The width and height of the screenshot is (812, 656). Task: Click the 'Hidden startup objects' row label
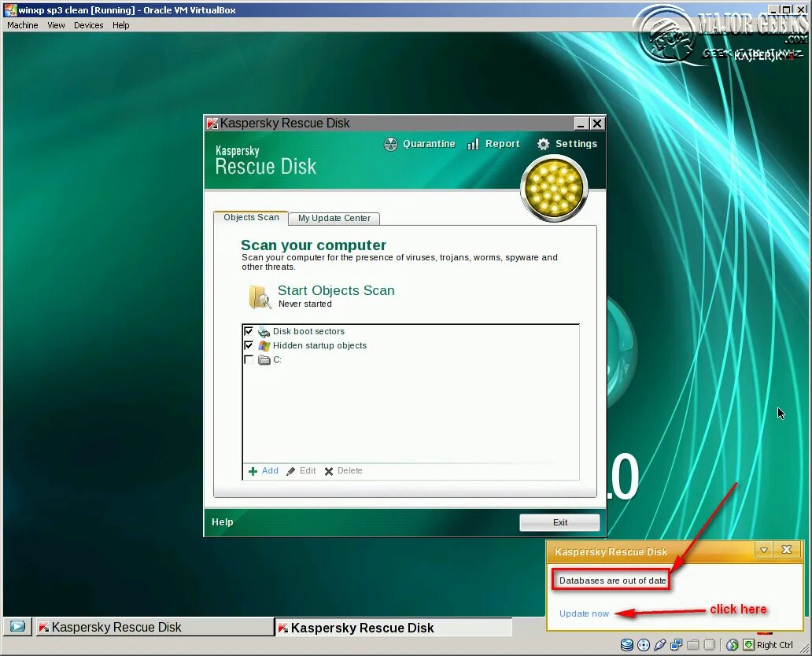click(319, 345)
